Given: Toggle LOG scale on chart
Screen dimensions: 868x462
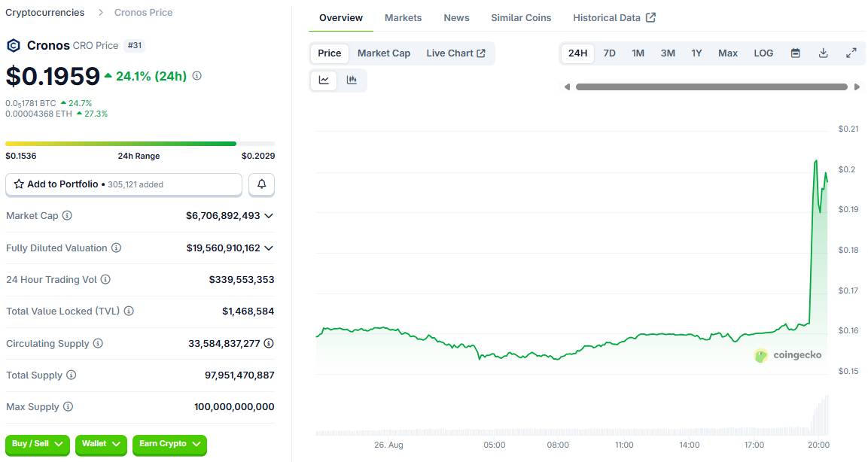Looking at the screenshot, I should click(x=763, y=53).
